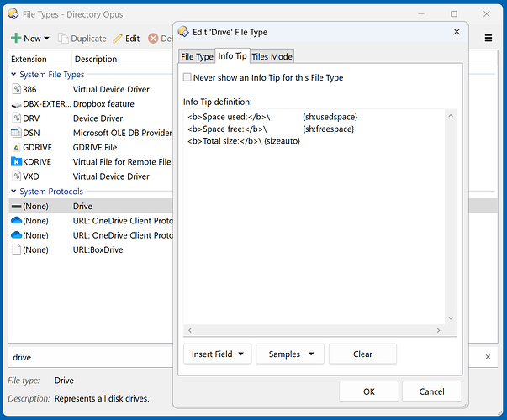This screenshot has width=507, height=420.
Task: Click left arrow of horizontal scrollbar
Action: pyautogui.click(x=190, y=330)
